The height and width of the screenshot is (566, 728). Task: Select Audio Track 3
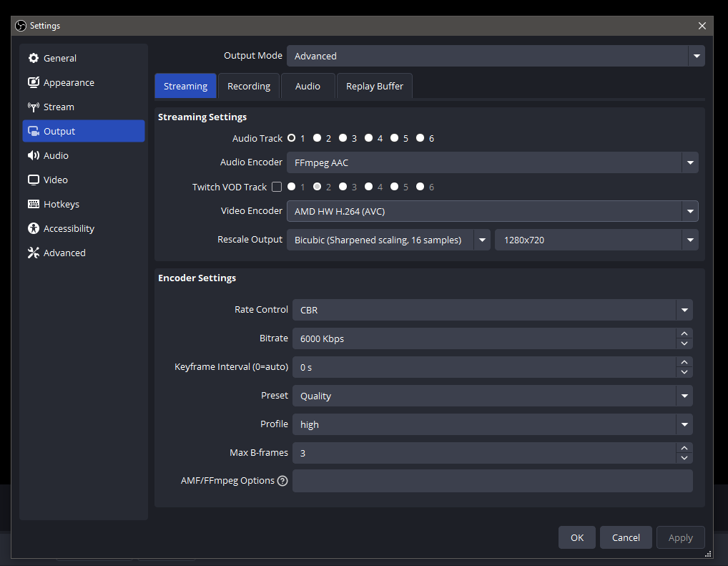tap(343, 138)
